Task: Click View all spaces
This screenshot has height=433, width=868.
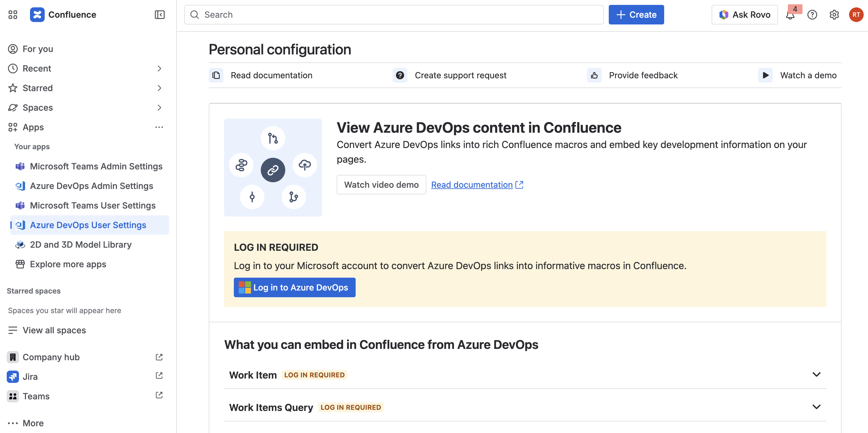Action: pyautogui.click(x=54, y=330)
